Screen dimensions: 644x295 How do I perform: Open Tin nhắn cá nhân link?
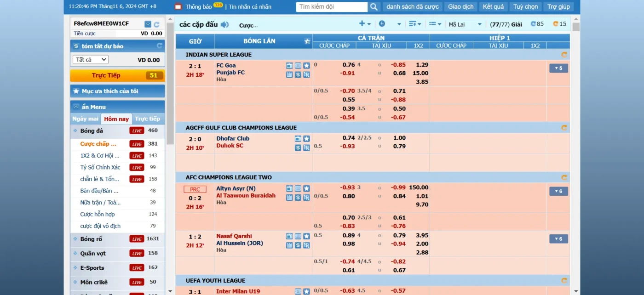(250, 7)
